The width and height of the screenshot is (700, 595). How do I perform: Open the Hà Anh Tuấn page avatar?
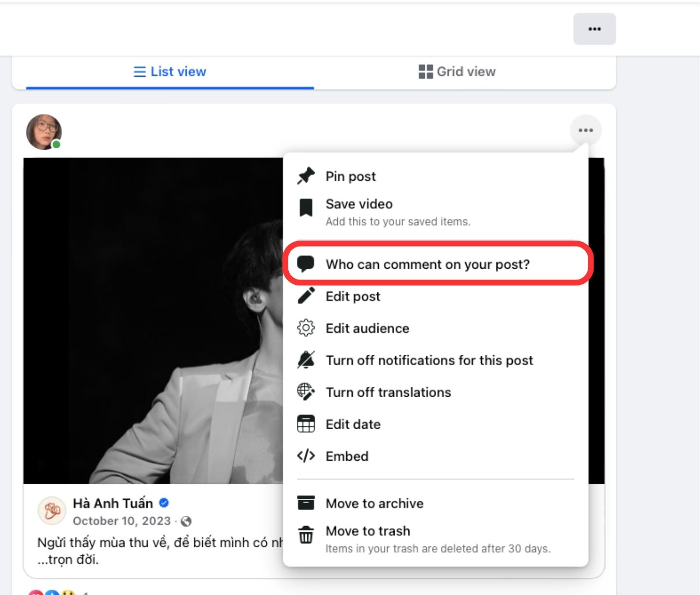tap(52, 511)
